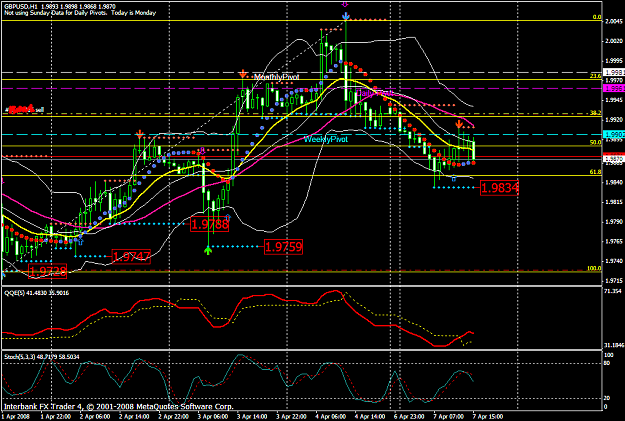
Task: Click the 1.9815 price axis value
Action: tap(614, 202)
